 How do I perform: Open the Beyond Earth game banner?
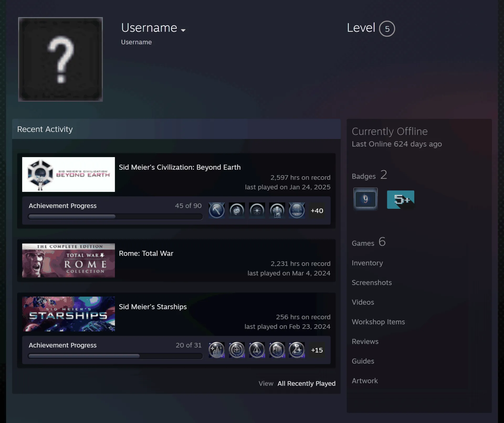69,174
